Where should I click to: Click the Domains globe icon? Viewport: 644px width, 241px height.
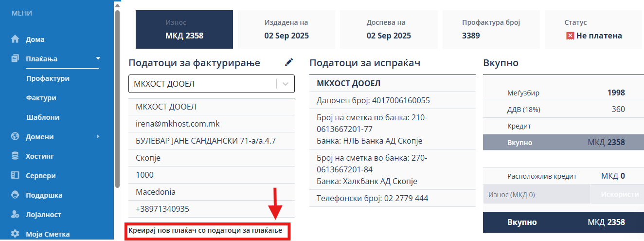coord(15,137)
